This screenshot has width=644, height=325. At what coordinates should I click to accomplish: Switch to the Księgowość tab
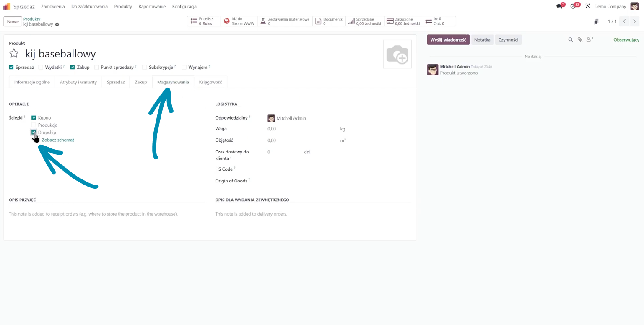coord(210,82)
